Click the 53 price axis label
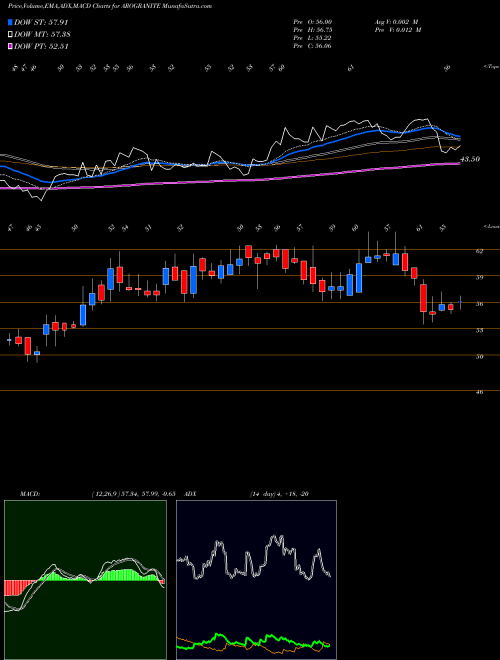This screenshot has width=500, height=660. 479,330
